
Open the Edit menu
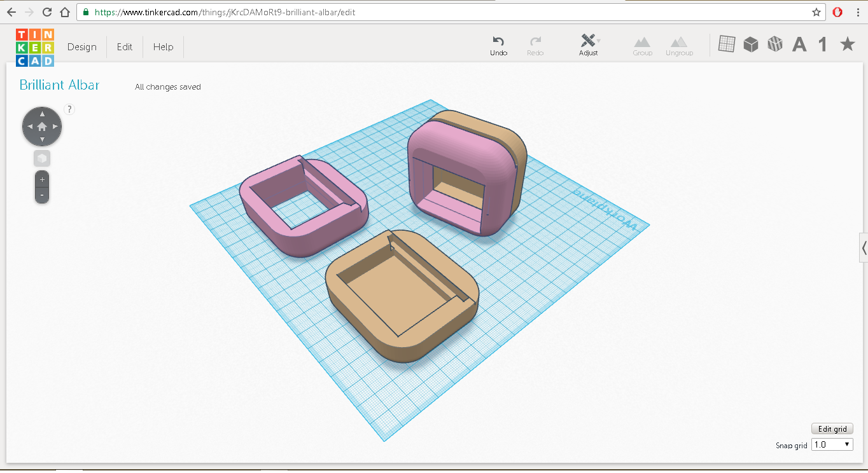(125, 47)
